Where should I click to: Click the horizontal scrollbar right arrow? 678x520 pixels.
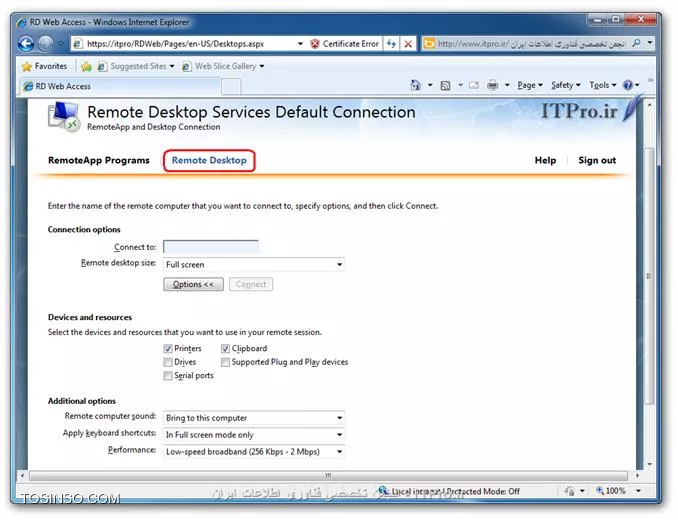coord(637,475)
